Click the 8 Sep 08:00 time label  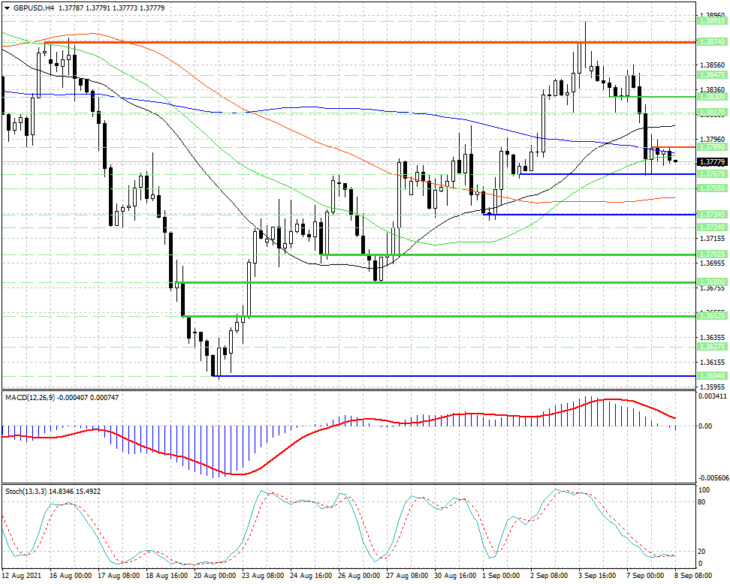coord(693,576)
